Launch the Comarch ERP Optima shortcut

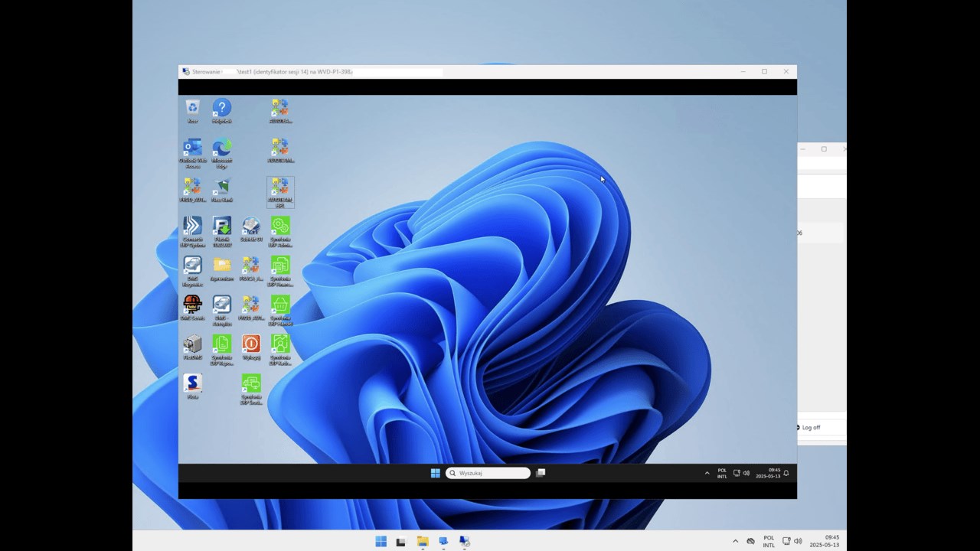[x=192, y=231]
